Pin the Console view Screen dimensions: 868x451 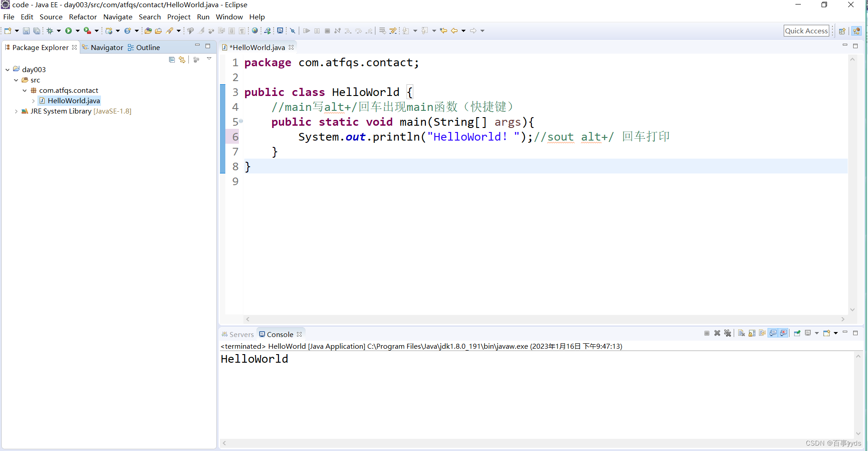(797, 333)
